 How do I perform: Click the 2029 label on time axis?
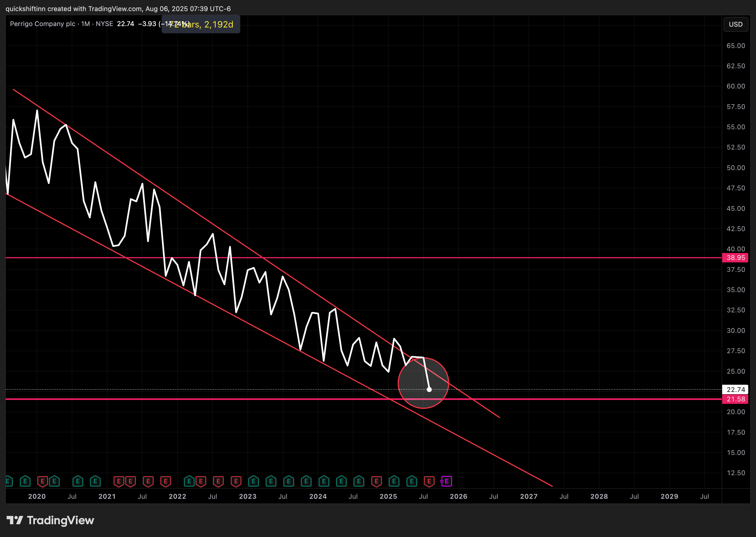(x=669, y=496)
